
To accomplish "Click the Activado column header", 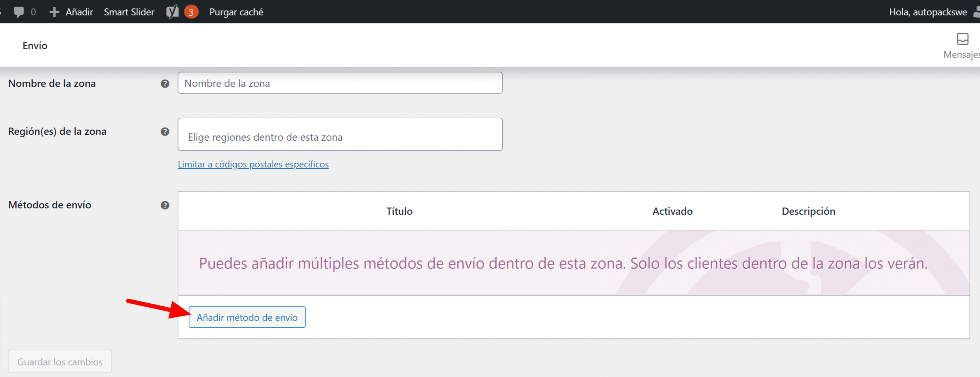I will coord(672,211).
